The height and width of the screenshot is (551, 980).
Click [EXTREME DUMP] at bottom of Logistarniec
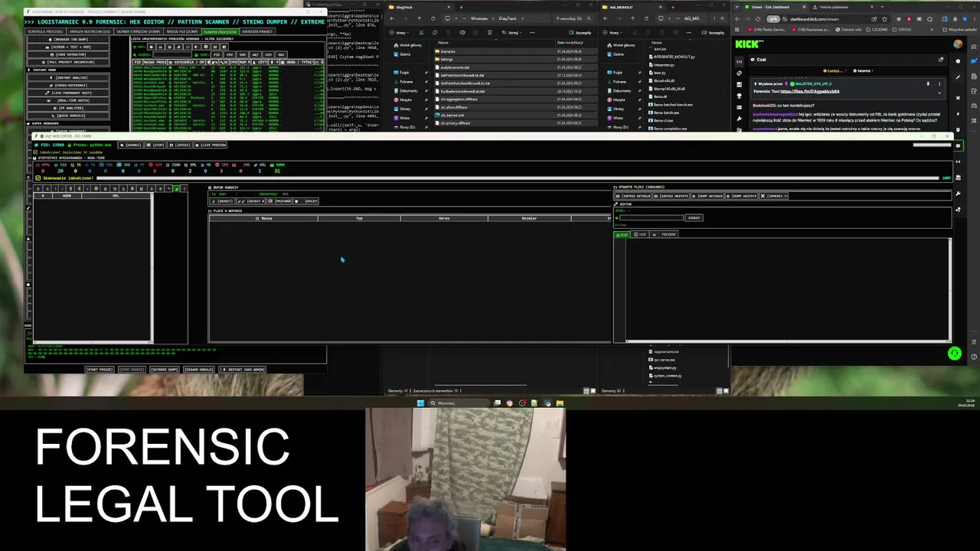click(x=165, y=370)
